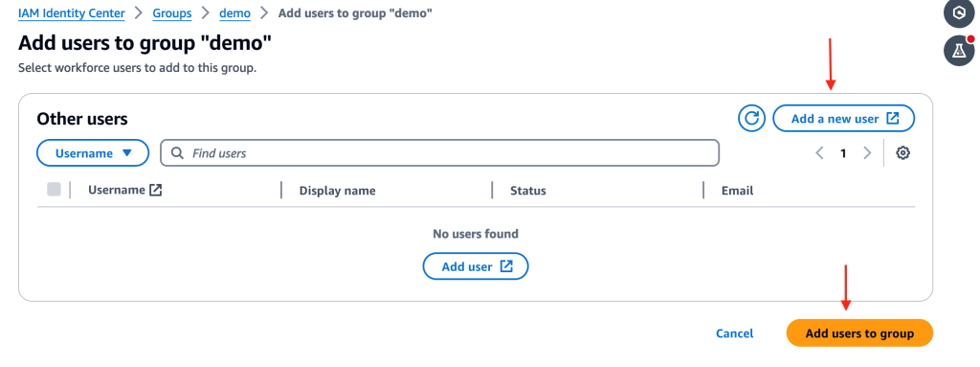Click the Add user button below No users found
980x367 pixels.
point(476,266)
